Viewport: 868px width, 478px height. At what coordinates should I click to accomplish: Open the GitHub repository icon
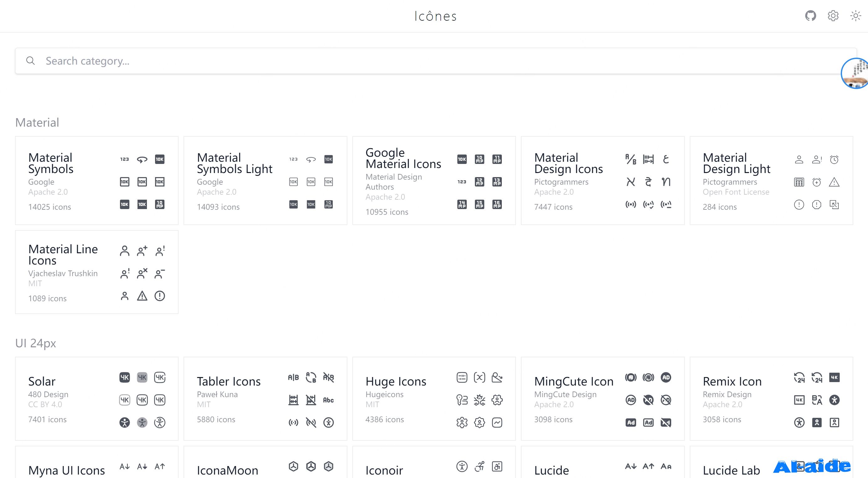[x=810, y=16]
